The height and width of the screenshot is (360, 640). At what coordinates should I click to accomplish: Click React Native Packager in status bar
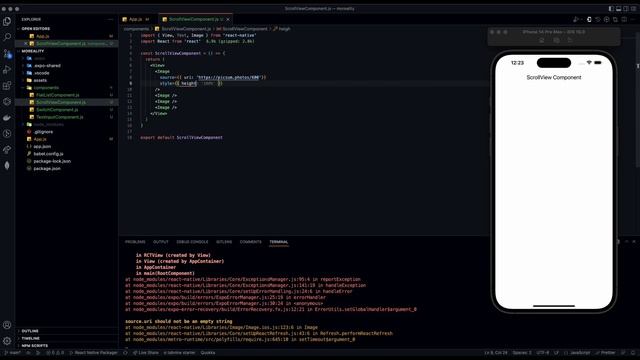93,353
